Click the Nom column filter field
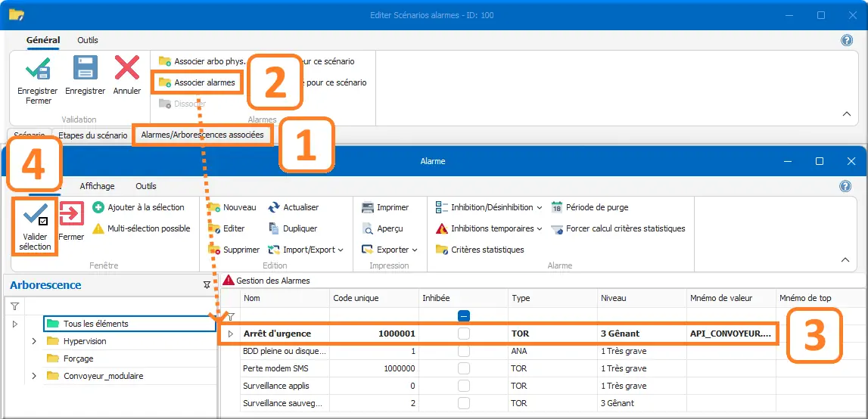The width and height of the screenshot is (868, 419). pos(285,315)
